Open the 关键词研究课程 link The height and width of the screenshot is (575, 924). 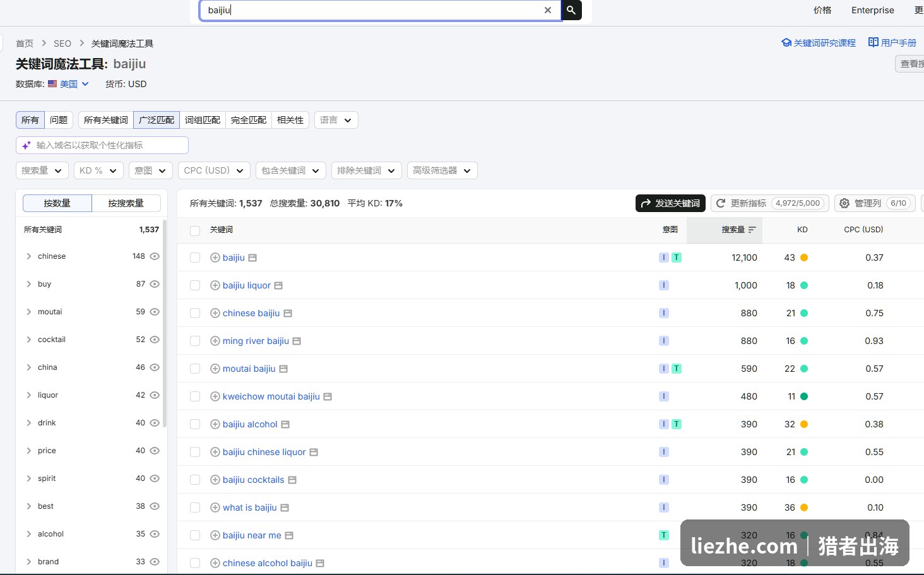(x=819, y=43)
